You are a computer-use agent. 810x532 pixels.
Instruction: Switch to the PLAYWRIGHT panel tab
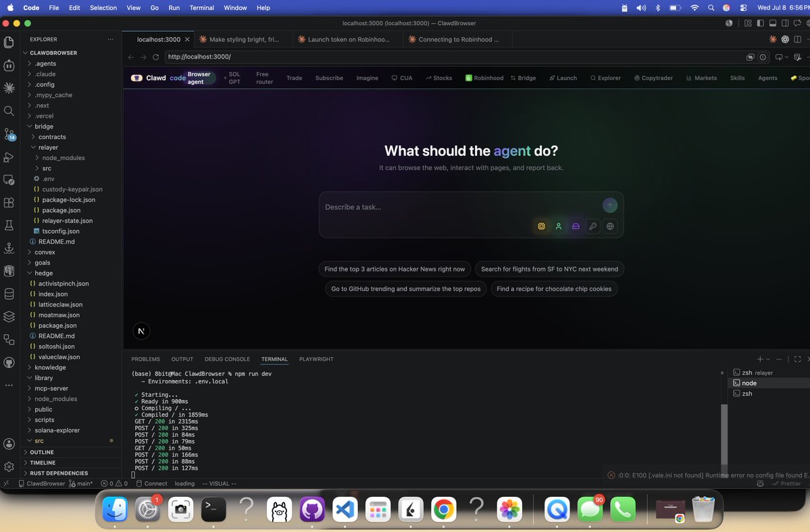tap(316, 359)
